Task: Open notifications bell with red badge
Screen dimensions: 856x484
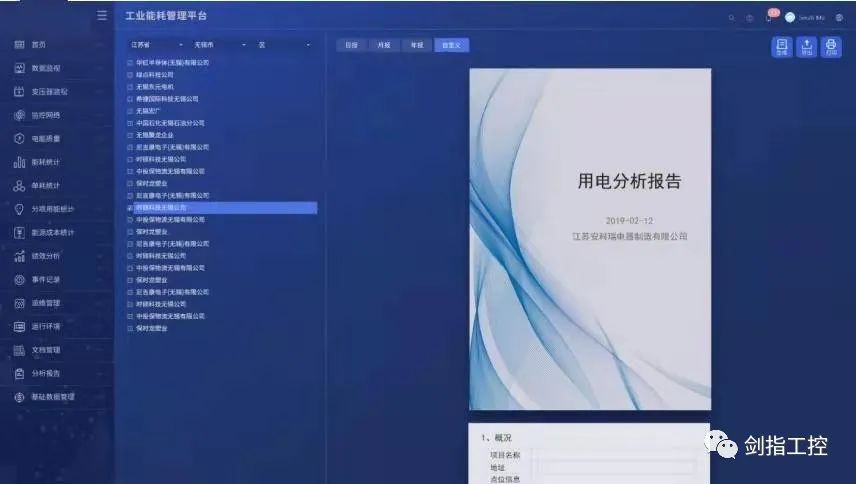Action: pos(770,16)
